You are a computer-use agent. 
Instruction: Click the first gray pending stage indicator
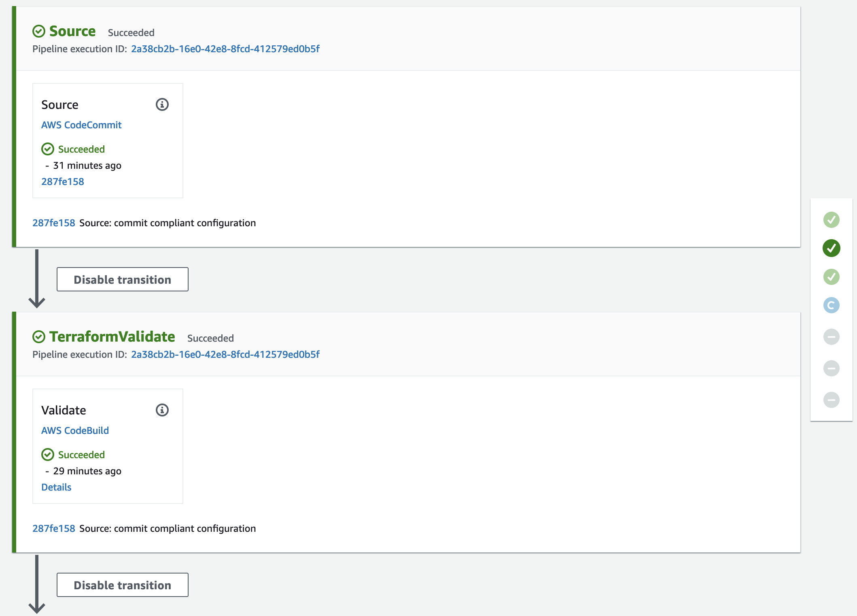pos(831,337)
